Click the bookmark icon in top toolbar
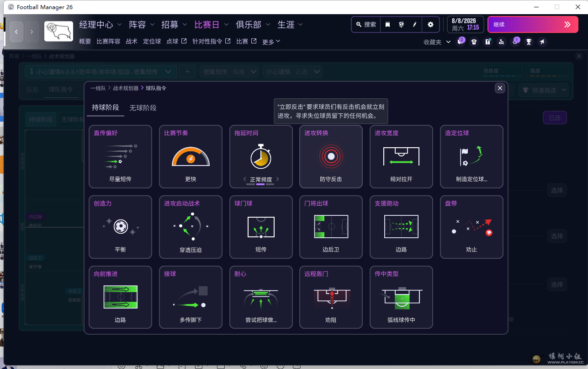Image resolution: width=588 pixels, height=369 pixels. (x=387, y=25)
